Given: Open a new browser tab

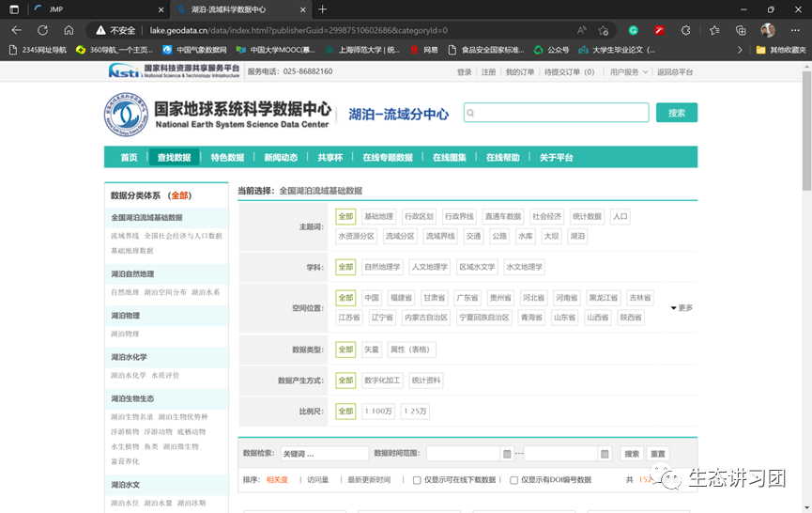Looking at the screenshot, I should click(323, 9).
